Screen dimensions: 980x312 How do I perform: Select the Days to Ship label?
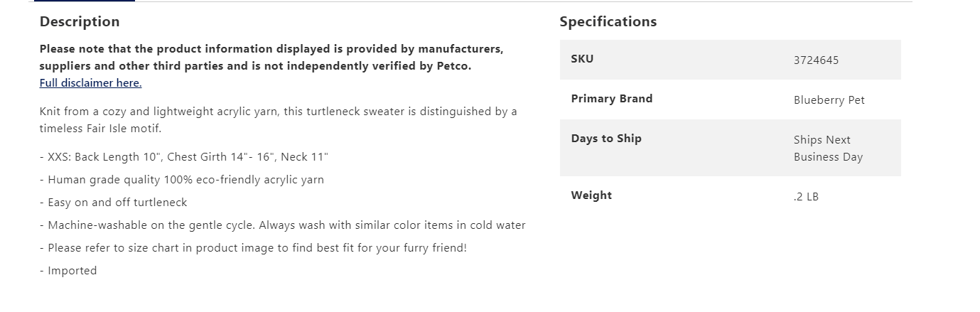(605, 139)
